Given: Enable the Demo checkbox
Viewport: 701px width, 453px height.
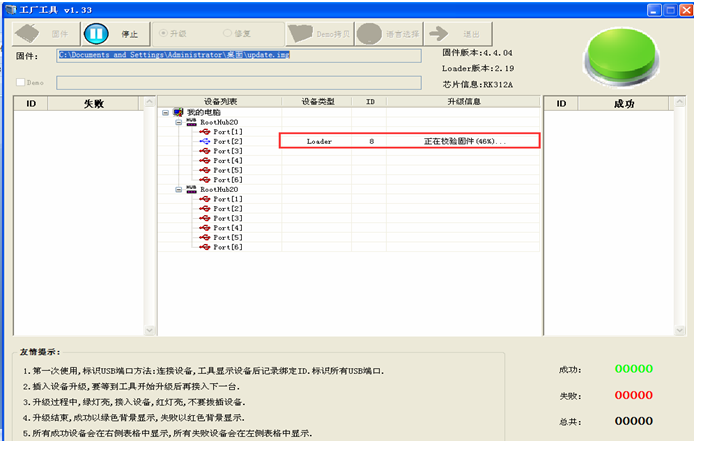Looking at the screenshot, I should click(x=19, y=82).
